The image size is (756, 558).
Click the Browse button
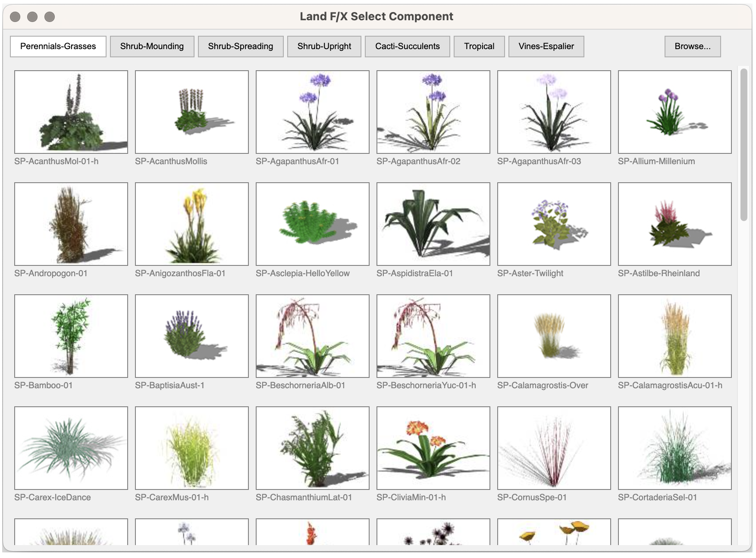(692, 46)
